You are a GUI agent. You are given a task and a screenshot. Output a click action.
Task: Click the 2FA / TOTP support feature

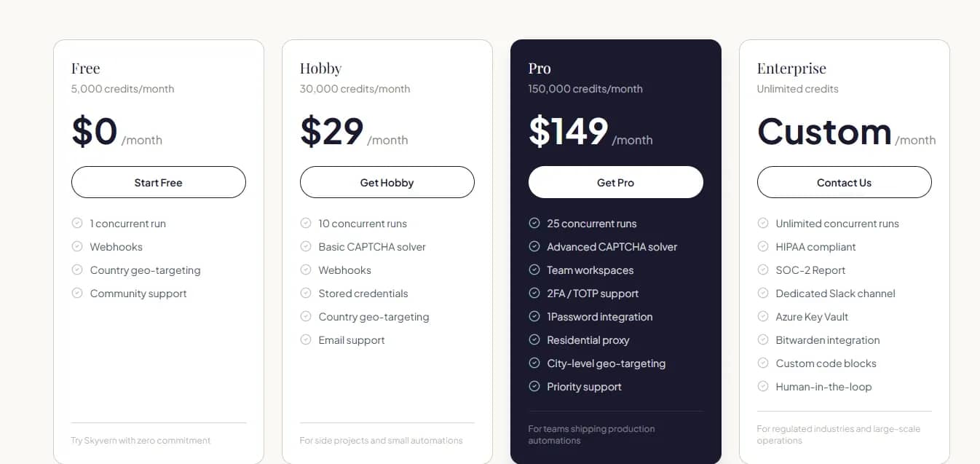tap(593, 294)
